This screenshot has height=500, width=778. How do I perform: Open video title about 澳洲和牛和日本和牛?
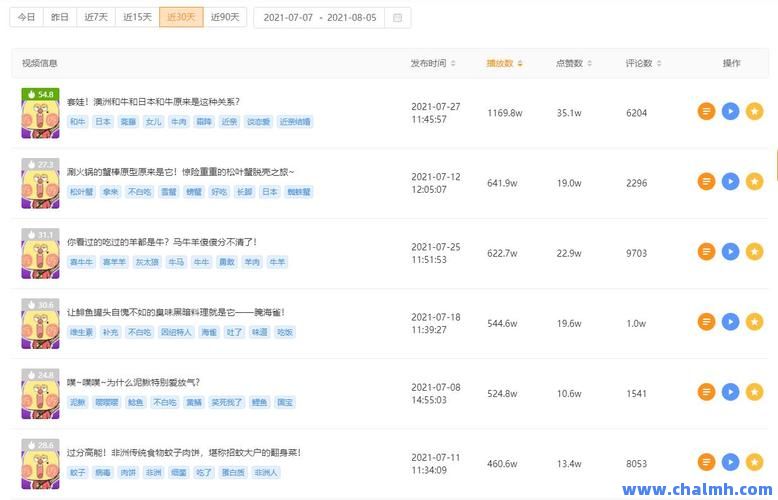pyautogui.click(x=153, y=102)
